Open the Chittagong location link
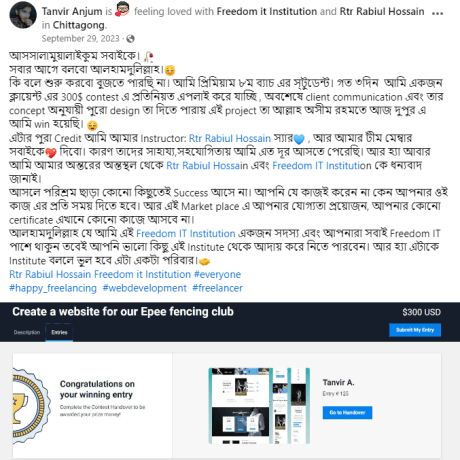Viewport: 460px width, 460px height. click(79, 25)
